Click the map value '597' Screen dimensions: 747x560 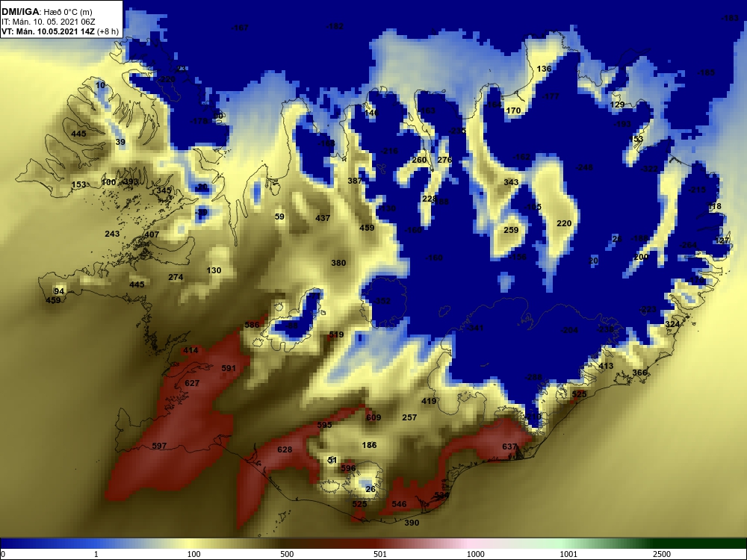159,447
